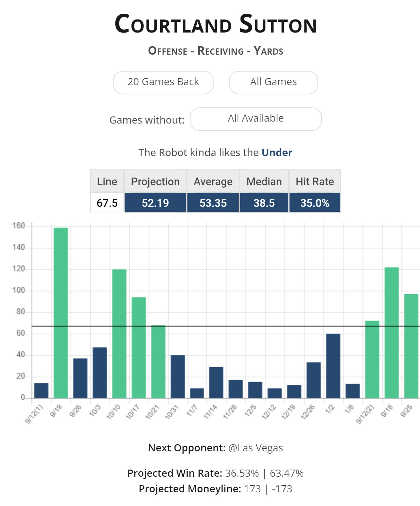This screenshot has width=420, height=506.
Task: Click the Median column header
Action: [264, 181]
